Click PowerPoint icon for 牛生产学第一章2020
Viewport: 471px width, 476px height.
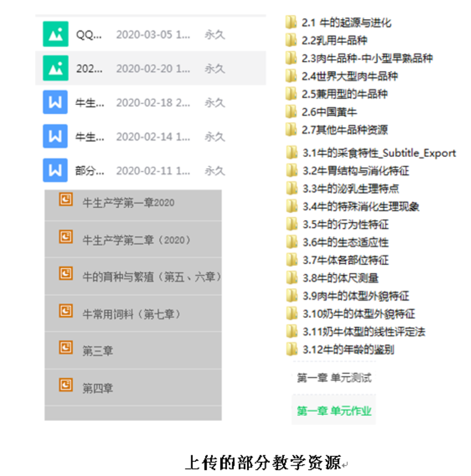[66, 200]
